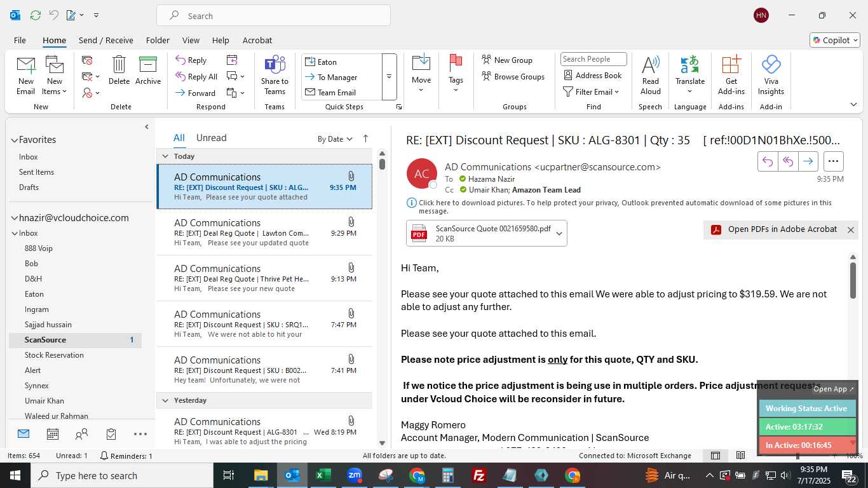The width and height of the screenshot is (868, 488).
Task: Open the 9:29 PM Deal Reg Quote email
Action: click(264, 233)
